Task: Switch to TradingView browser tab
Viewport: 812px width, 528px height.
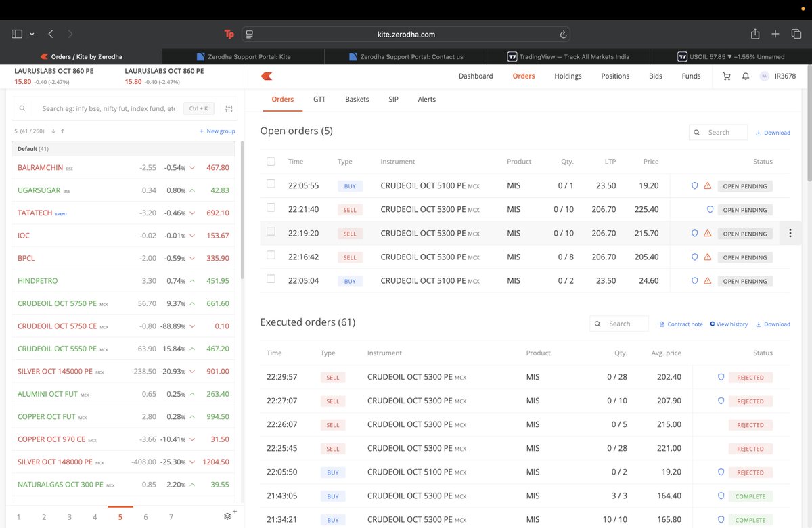Action: (568, 56)
